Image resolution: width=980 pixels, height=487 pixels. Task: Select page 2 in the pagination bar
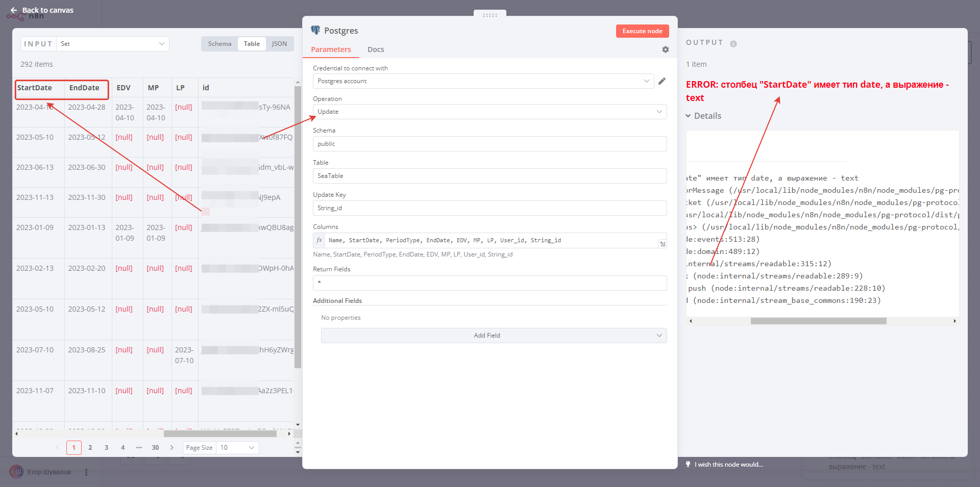coord(90,447)
